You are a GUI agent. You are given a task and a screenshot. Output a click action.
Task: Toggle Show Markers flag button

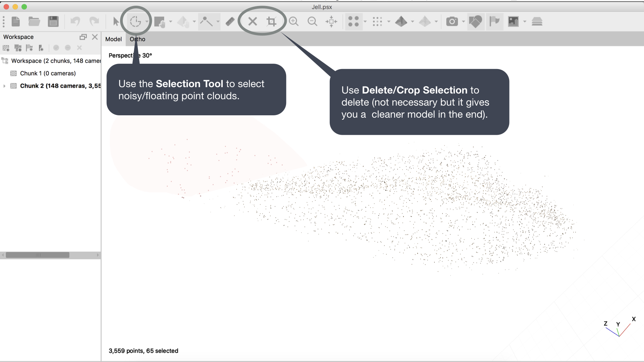pos(494,22)
